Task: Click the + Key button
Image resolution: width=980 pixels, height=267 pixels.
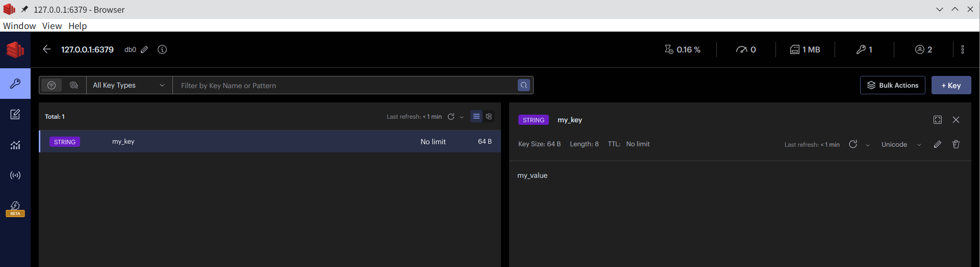Action: (951, 85)
